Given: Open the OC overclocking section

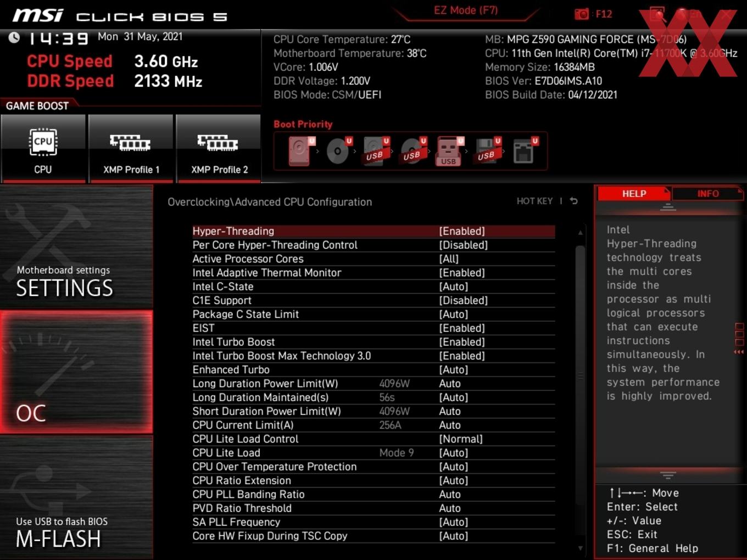Looking at the screenshot, I should click(76, 372).
